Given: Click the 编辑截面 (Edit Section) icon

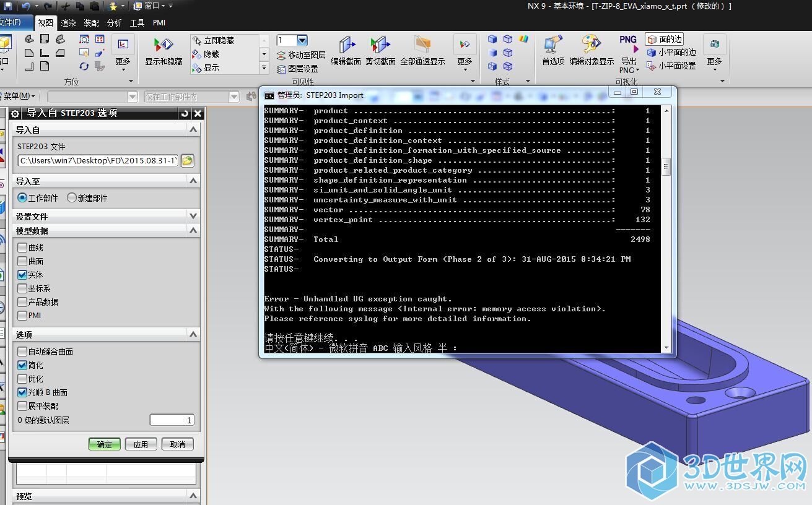Looking at the screenshot, I should (346, 46).
